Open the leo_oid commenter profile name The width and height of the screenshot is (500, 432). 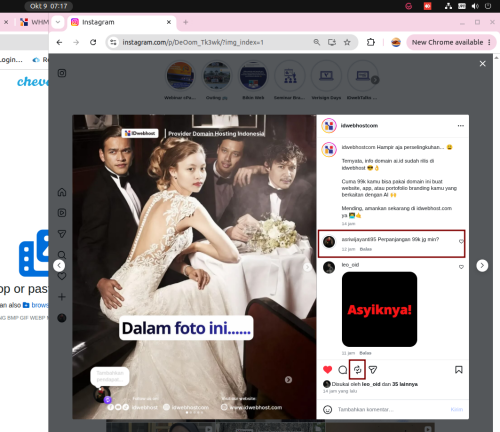pos(350,265)
